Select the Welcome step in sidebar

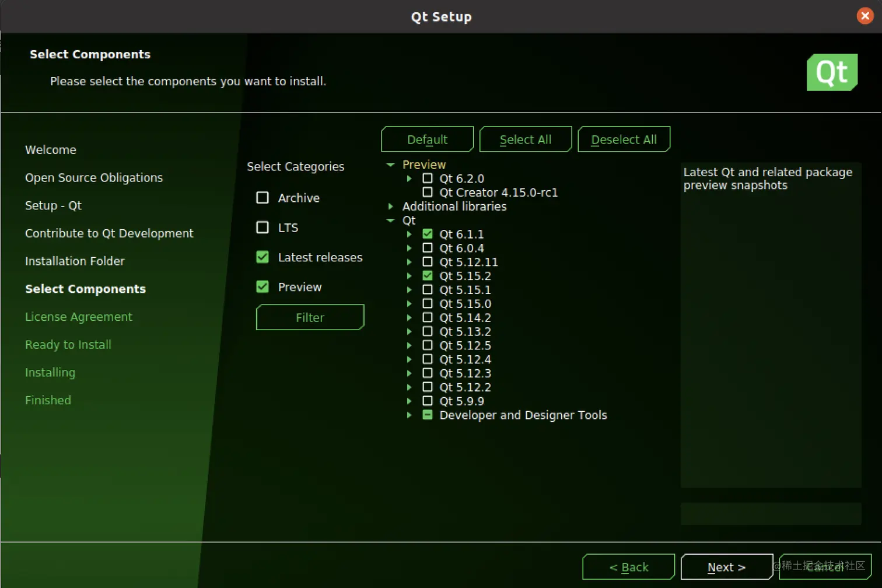51,150
